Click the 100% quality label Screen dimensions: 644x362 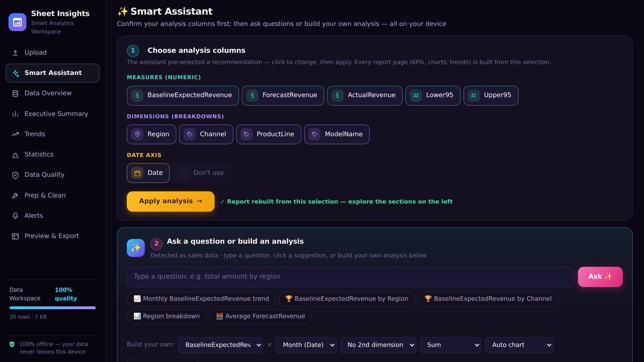66,294
